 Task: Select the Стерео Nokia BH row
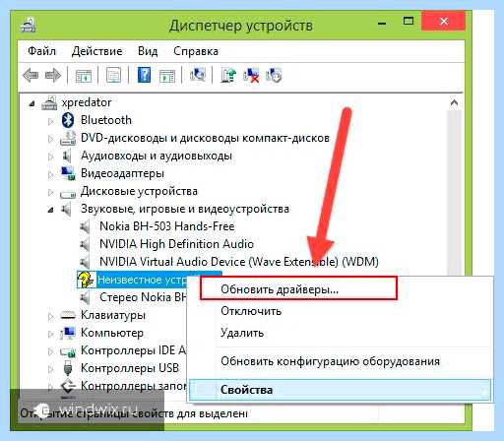coord(143,297)
